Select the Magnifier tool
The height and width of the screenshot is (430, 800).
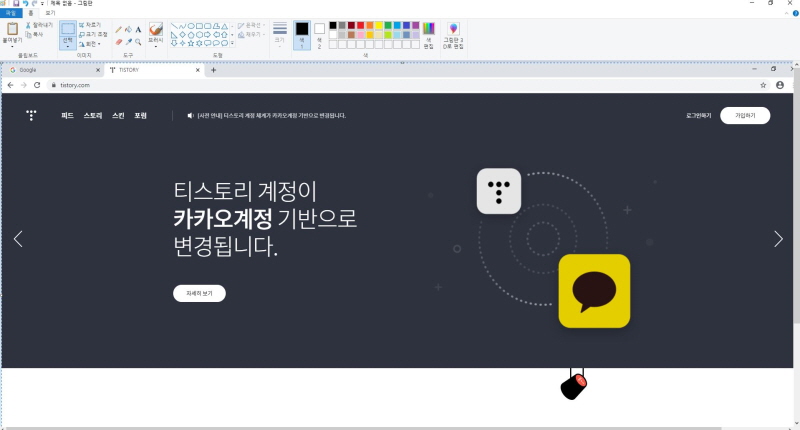coord(138,42)
